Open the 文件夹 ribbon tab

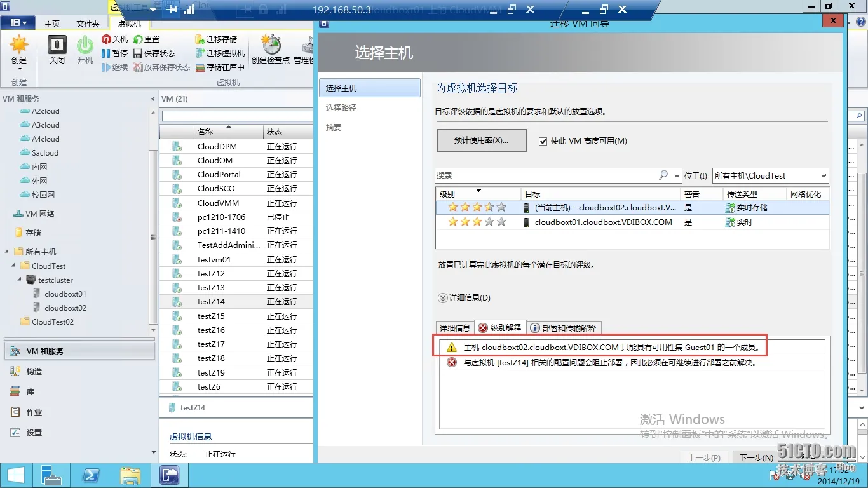pyautogui.click(x=88, y=24)
